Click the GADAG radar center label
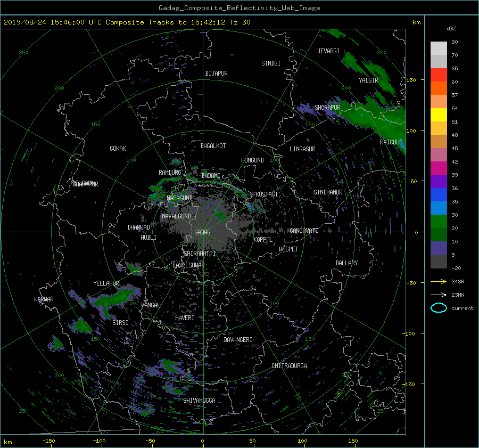This screenshot has height=448, width=479. point(203,232)
